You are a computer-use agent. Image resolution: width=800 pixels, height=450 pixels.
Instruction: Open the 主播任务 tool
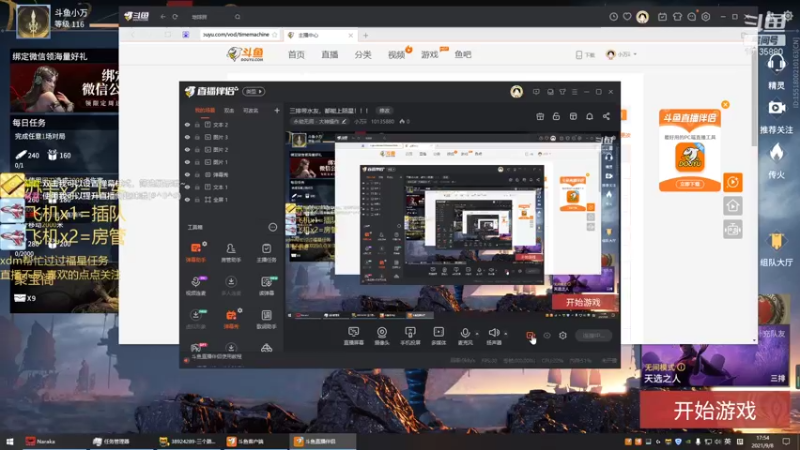pos(266,253)
